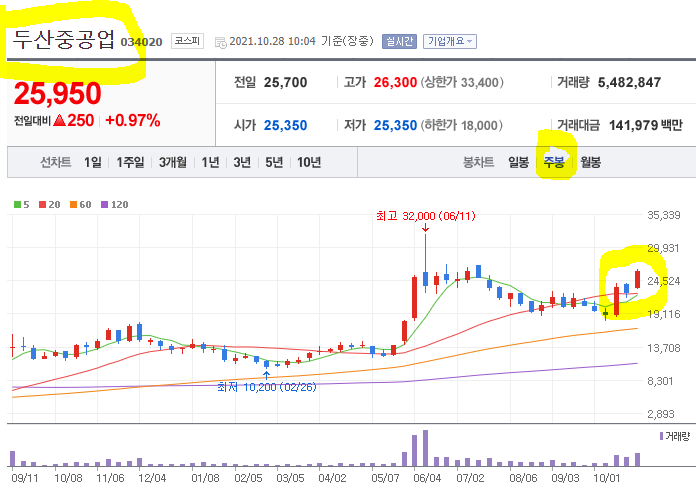Click the 최저 10,200 (02/26) marker
The width and height of the screenshot is (696, 492).
[267, 387]
